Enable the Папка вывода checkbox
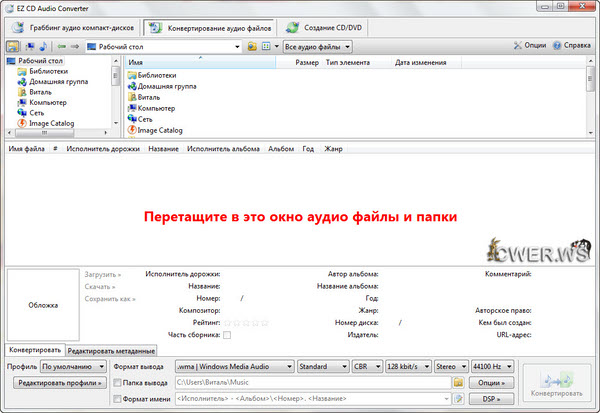 (x=116, y=382)
